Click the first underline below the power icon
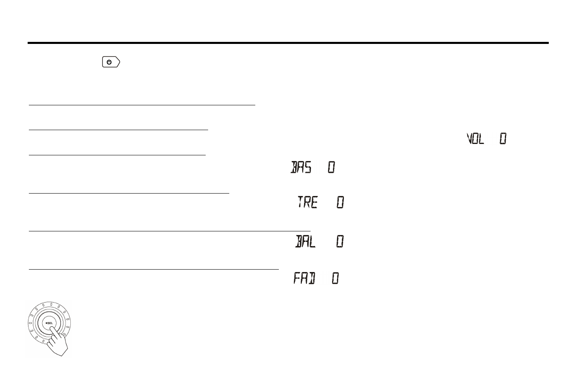 [x=141, y=105]
